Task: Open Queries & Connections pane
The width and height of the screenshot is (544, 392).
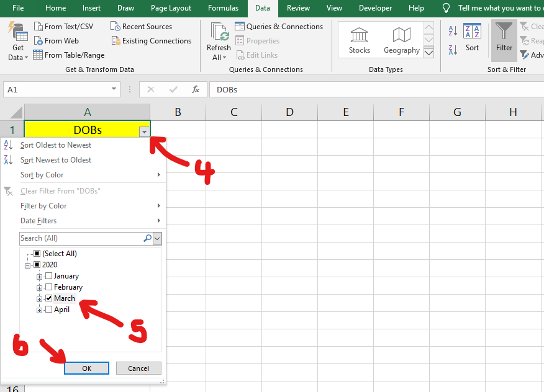Action: pos(279,26)
